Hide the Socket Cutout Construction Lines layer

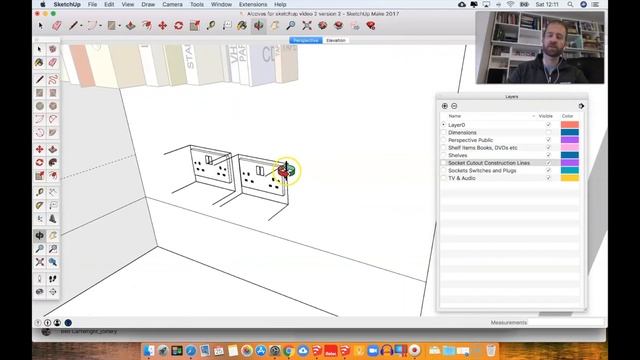coord(548,162)
